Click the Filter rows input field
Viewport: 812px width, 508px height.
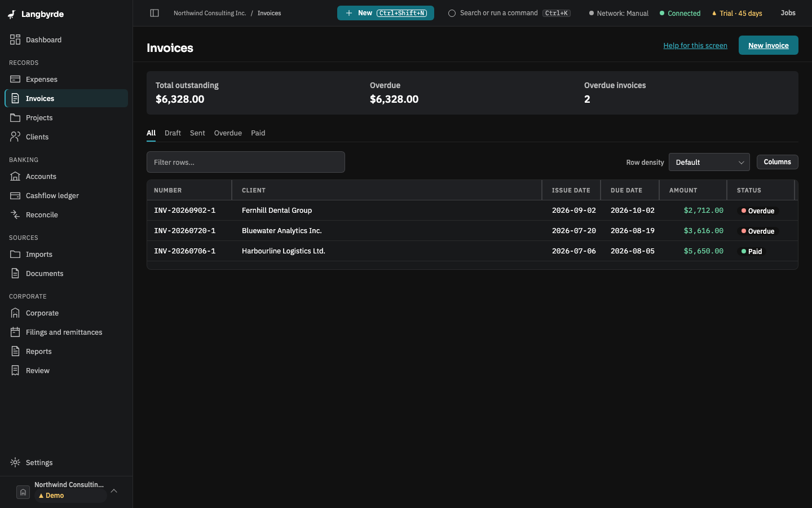pos(246,162)
